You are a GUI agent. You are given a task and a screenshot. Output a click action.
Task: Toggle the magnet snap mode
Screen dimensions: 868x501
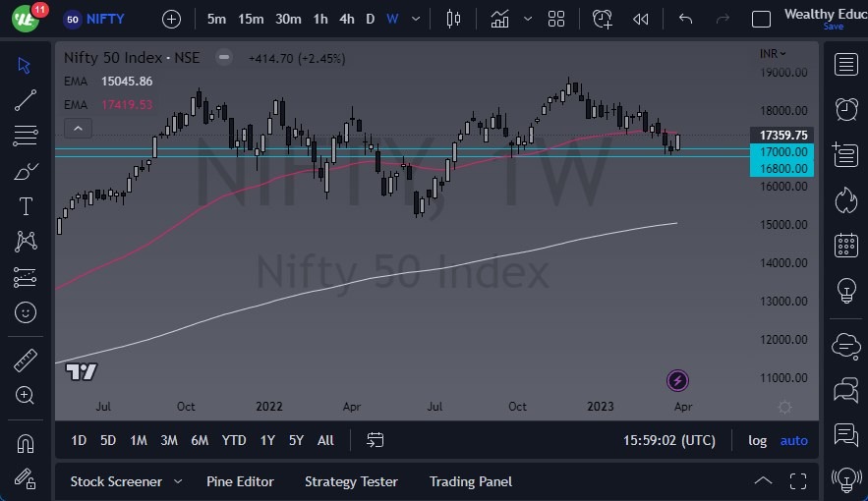[26, 443]
